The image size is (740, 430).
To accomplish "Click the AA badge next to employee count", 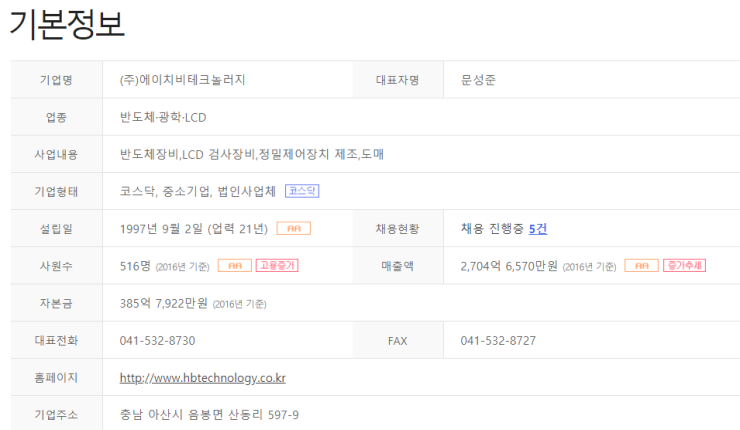I will coord(235,266).
